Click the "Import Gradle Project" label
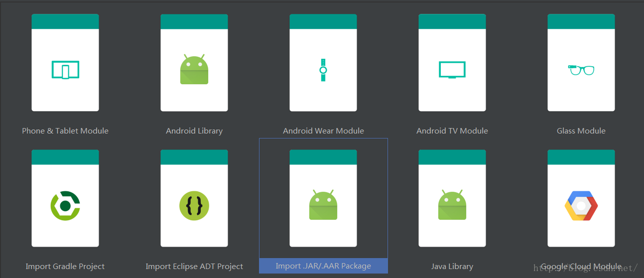644x278 pixels. pyautogui.click(x=65, y=267)
